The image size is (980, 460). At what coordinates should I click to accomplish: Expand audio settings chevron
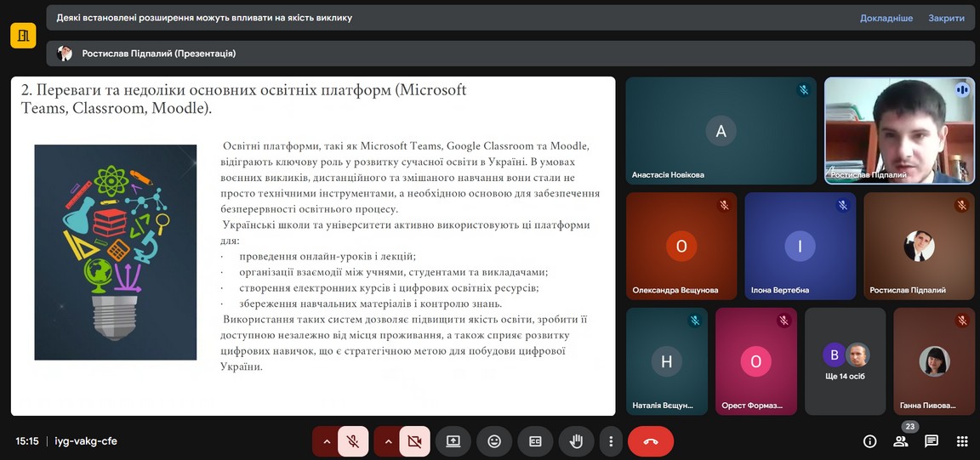coord(325,441)
